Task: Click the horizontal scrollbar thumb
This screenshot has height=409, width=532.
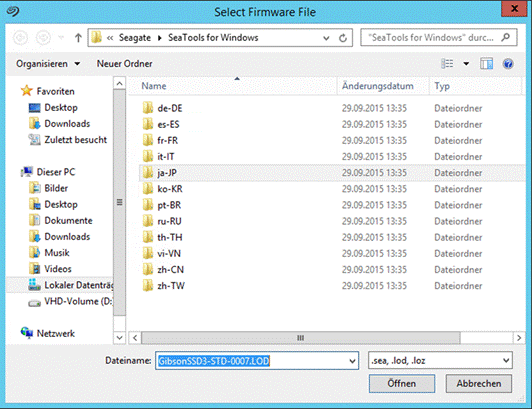Action: point(301,338)
